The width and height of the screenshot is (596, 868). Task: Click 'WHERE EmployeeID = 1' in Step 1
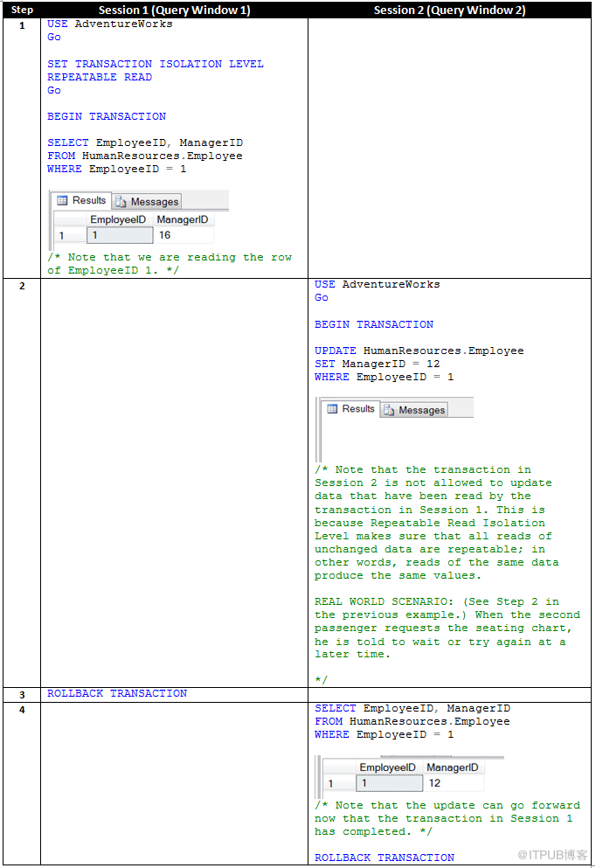pyautogui.click(x=117, y=169)
